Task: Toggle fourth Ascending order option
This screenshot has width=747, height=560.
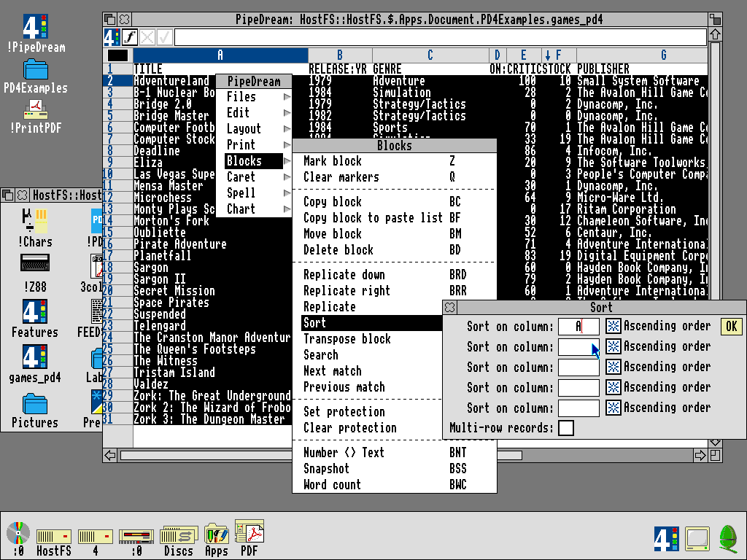Action: (x=613, y=387)
